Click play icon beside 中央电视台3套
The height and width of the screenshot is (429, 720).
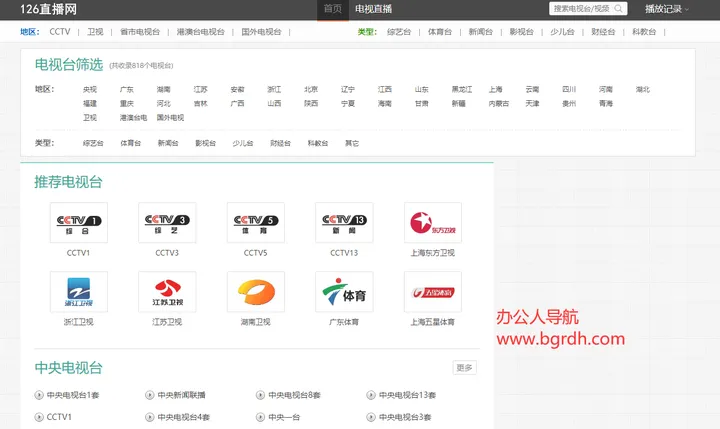tap(371, 417)
